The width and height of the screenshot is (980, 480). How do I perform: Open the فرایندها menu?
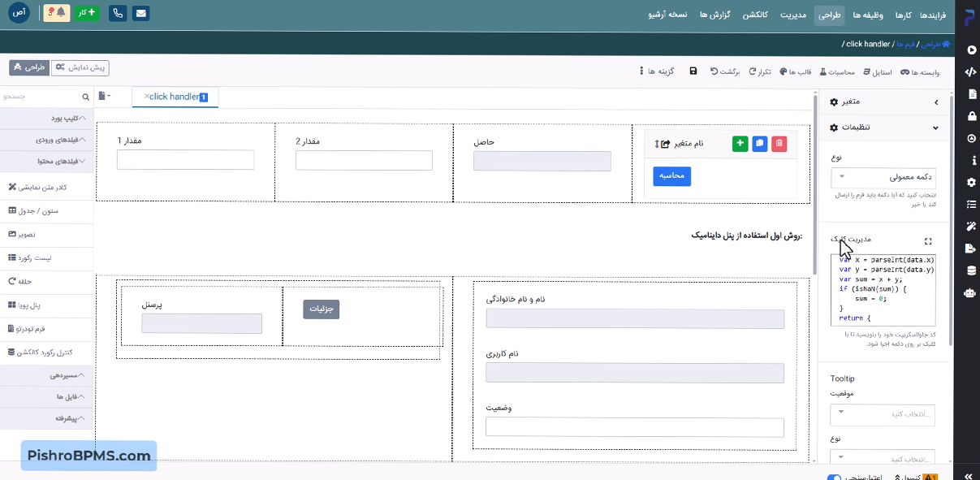pyautogui.click(x=934, y=15)
